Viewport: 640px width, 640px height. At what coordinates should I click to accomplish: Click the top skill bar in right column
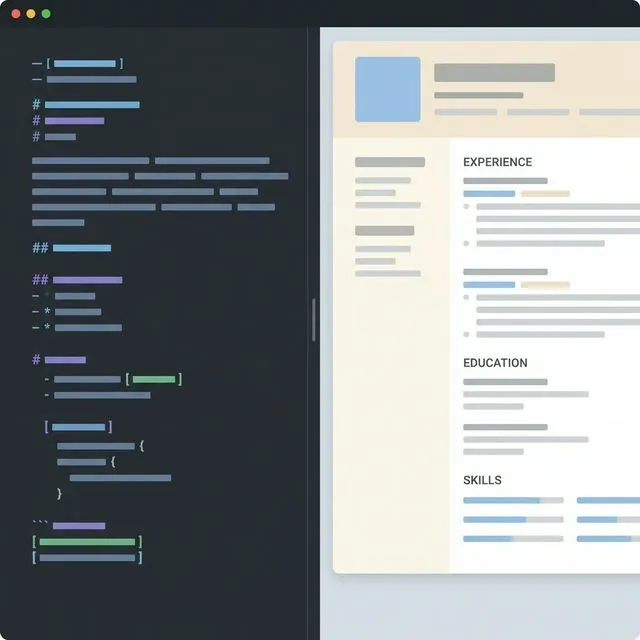608,500
